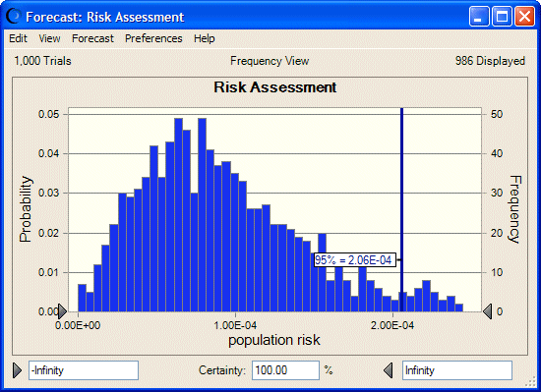This screenshot has height=392, width=541.
Task: Click the right certainty grabber on chart axis
Action: (487, 311)
